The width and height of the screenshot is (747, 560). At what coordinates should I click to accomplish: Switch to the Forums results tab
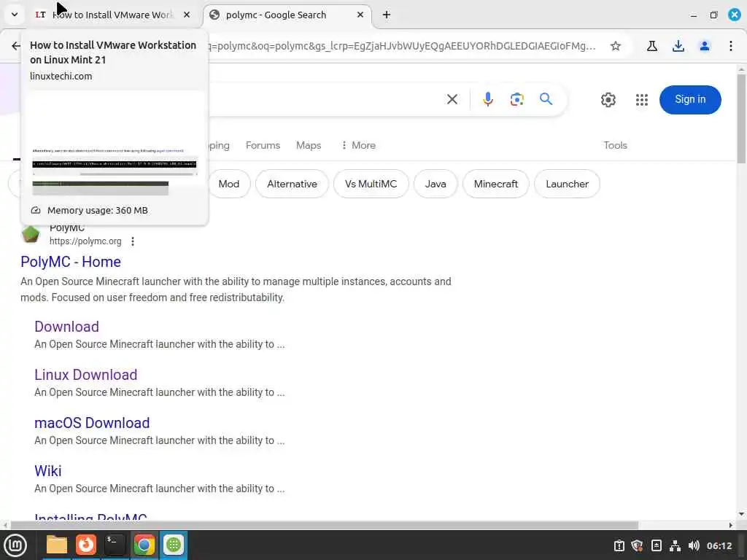click(x=263, y=145)
